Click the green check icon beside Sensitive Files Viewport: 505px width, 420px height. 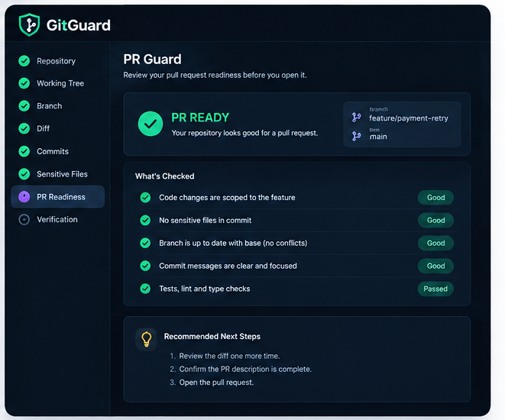(24, 174)
